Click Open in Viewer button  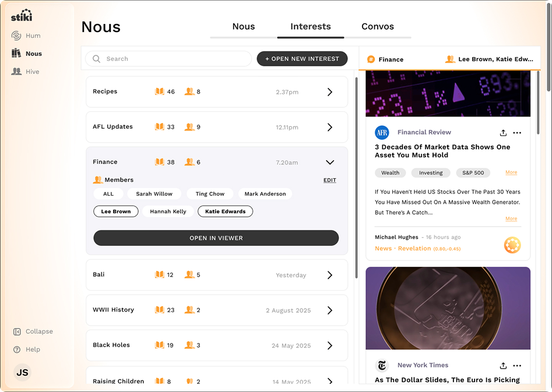[x=216, y=238]
